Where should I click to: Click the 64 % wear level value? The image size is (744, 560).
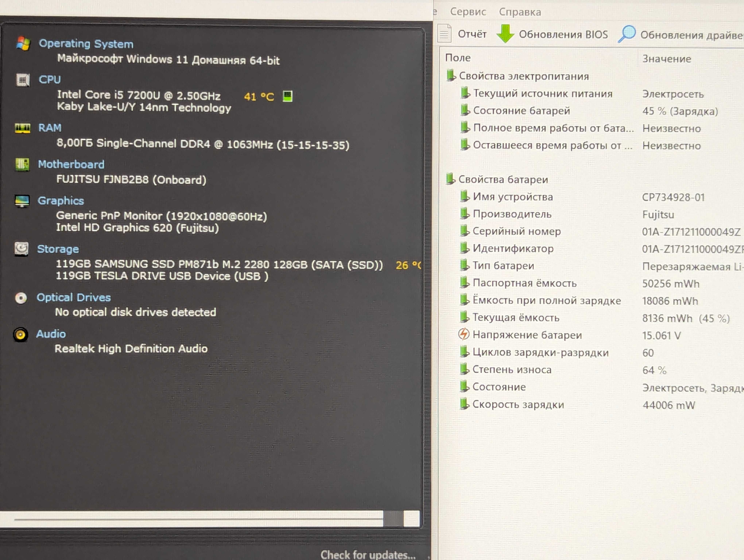[x=654, y=370]
